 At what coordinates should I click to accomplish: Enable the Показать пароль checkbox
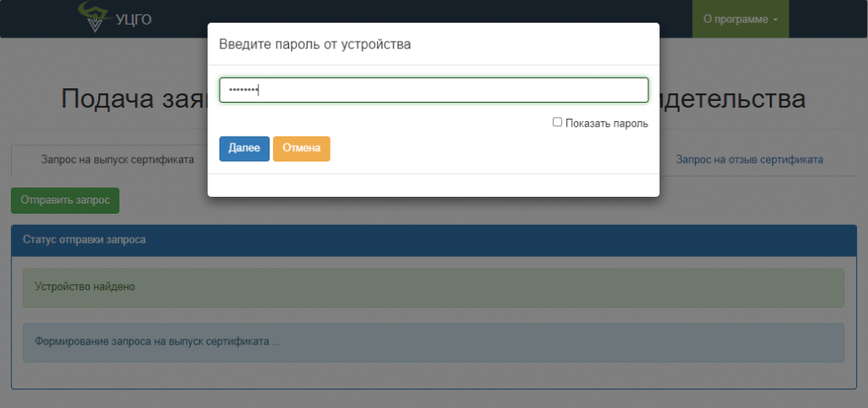558,122
